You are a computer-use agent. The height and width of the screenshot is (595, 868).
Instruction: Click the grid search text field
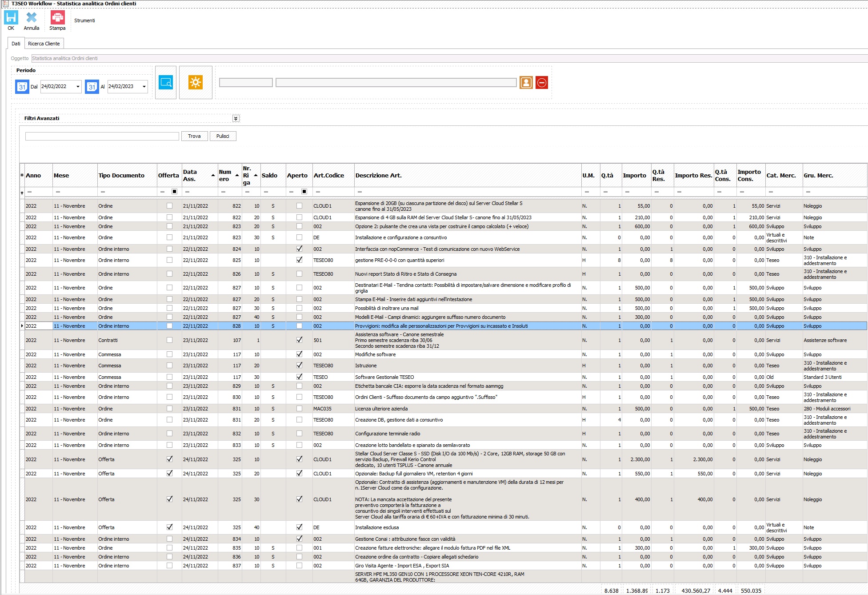pos(102,136)
